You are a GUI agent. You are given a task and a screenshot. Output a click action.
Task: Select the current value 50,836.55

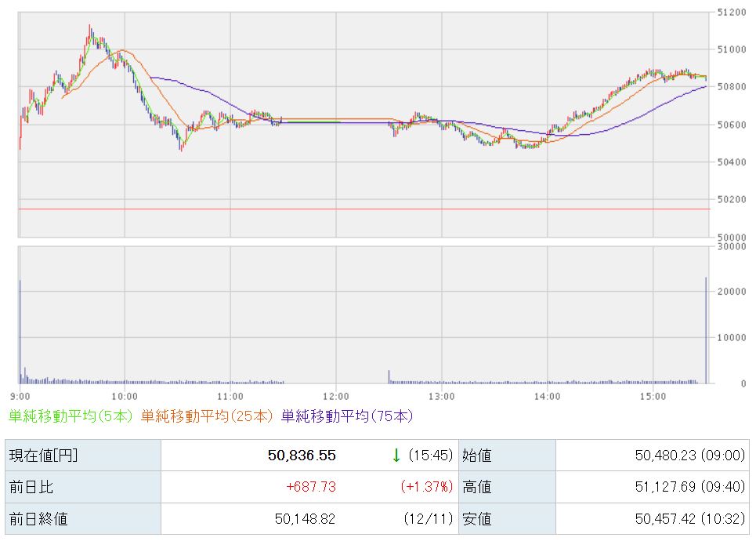click(302, 456)
